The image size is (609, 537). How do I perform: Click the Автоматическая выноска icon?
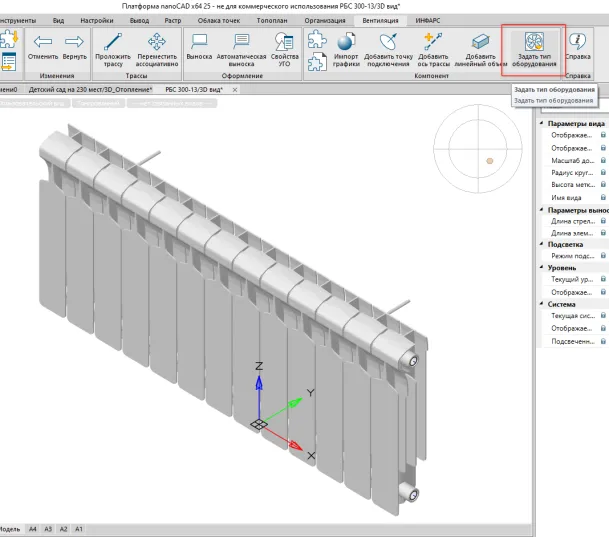[240, 43]
